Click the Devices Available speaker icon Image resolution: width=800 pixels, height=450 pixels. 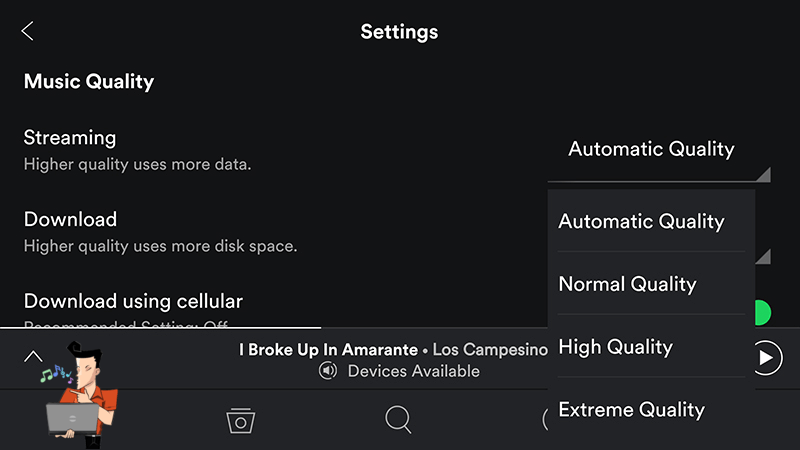pyautogui.click(x=328, y=371)
